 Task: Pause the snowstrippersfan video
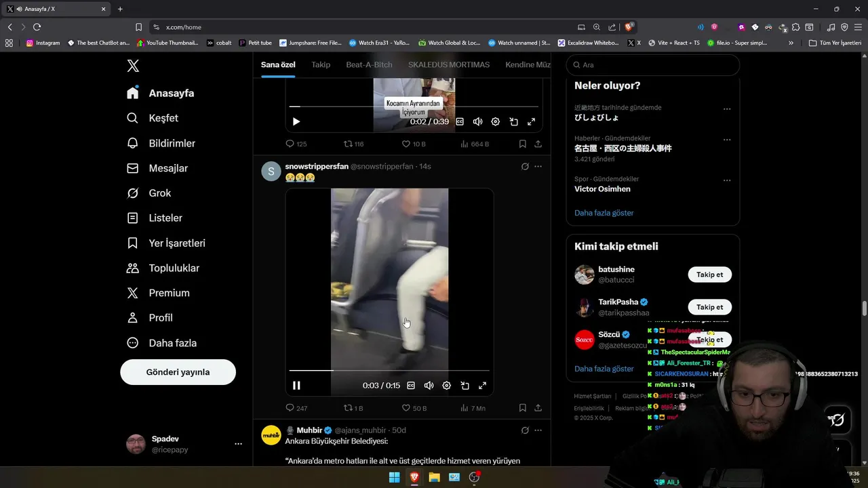point(296,385)
